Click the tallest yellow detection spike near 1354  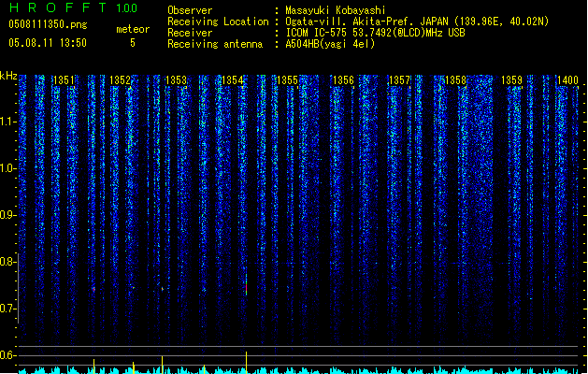tap(247, 363)
